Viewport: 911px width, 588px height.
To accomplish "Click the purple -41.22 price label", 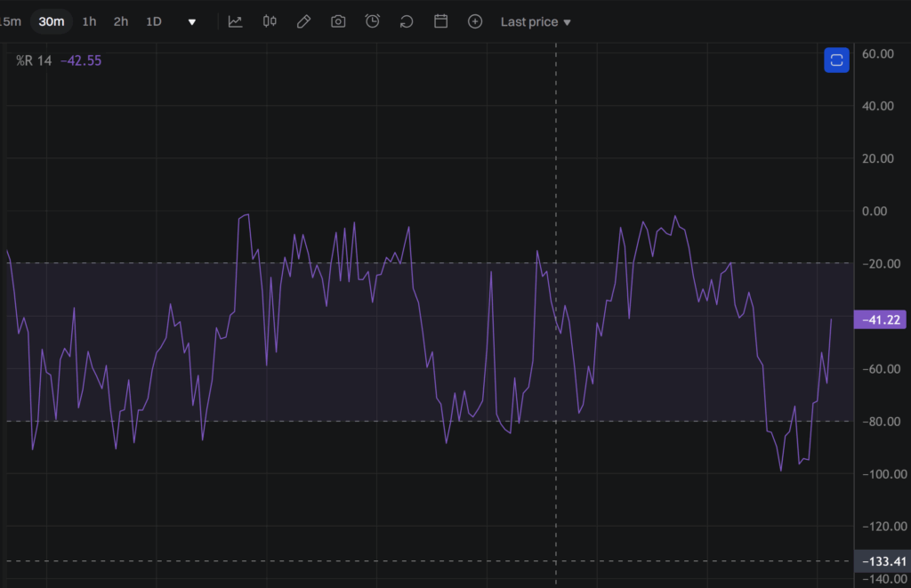I will point(881,319).
